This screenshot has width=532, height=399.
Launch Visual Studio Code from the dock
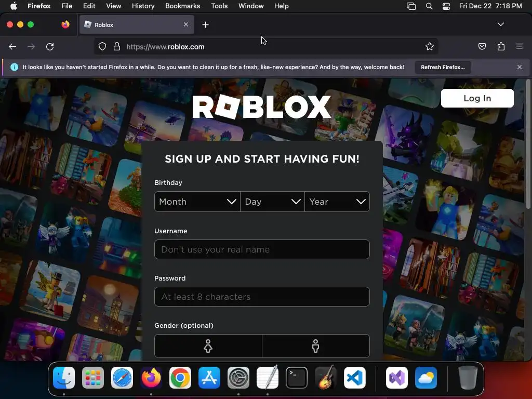(x=355, y=378)
